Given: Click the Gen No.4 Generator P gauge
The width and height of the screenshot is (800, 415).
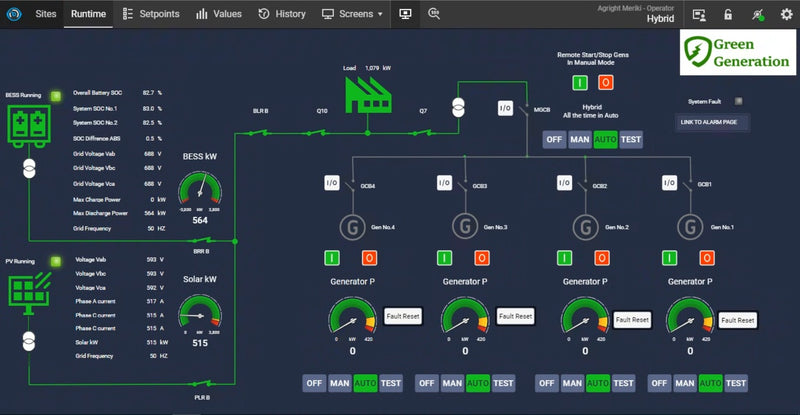Looking at the screenshot, I should point(353,318).
